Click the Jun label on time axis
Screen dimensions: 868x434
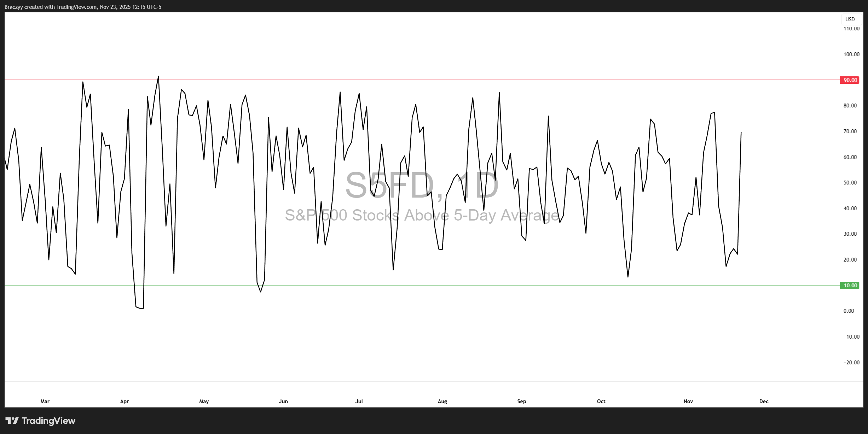click(283, 401)
